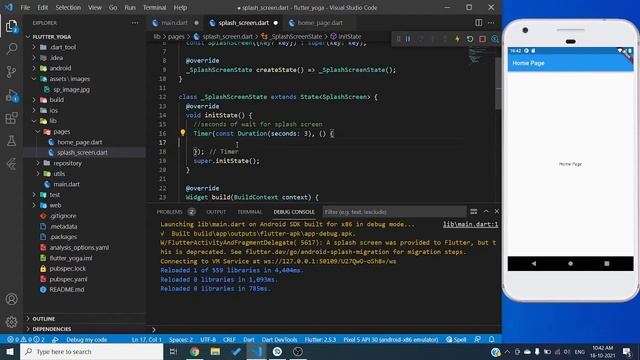640x360 pixels.
Task: Click the Hot Reload lightning icon
Action: click(458, 39)
